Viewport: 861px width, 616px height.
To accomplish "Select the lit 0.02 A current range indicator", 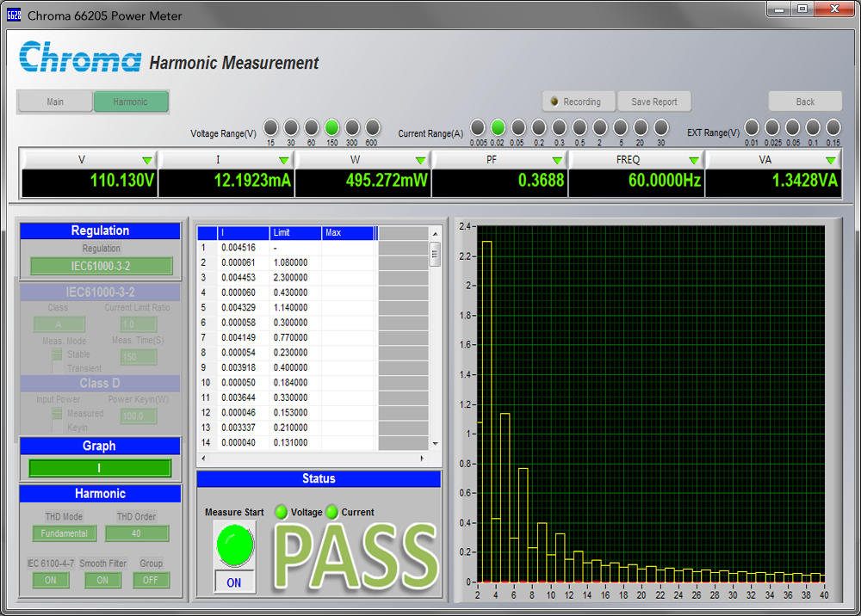I will [498, 128].
